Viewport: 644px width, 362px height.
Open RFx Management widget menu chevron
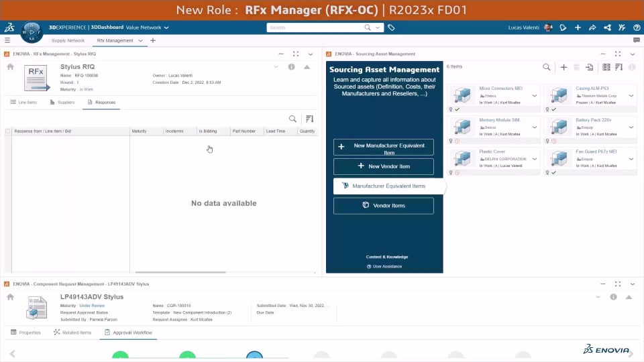[x=311, y=54]
